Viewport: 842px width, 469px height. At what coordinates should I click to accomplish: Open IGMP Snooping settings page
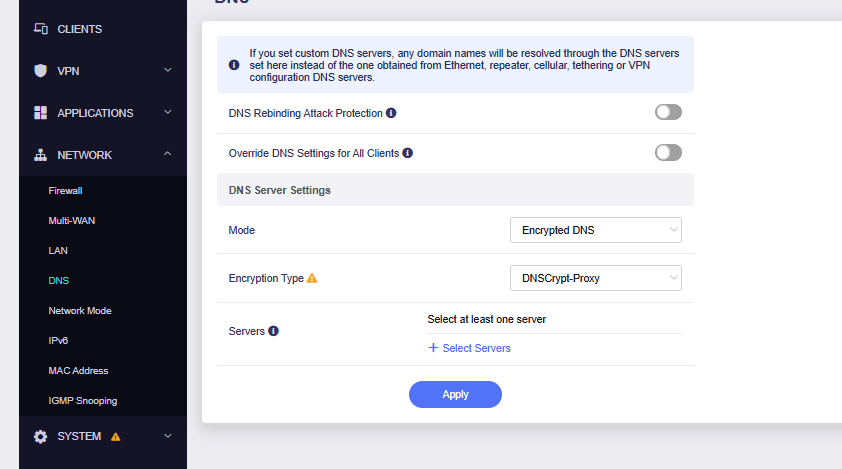pyautogui.click(x=82, y=401)
